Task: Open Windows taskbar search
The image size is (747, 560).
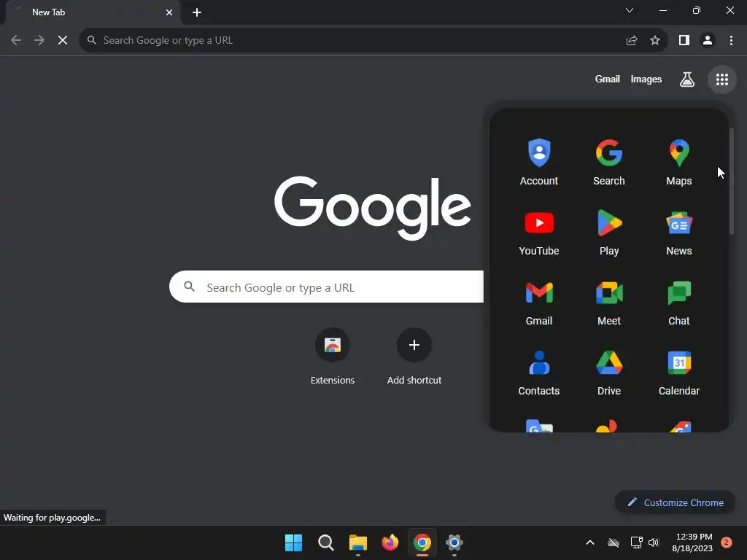Action: (326, 542)
